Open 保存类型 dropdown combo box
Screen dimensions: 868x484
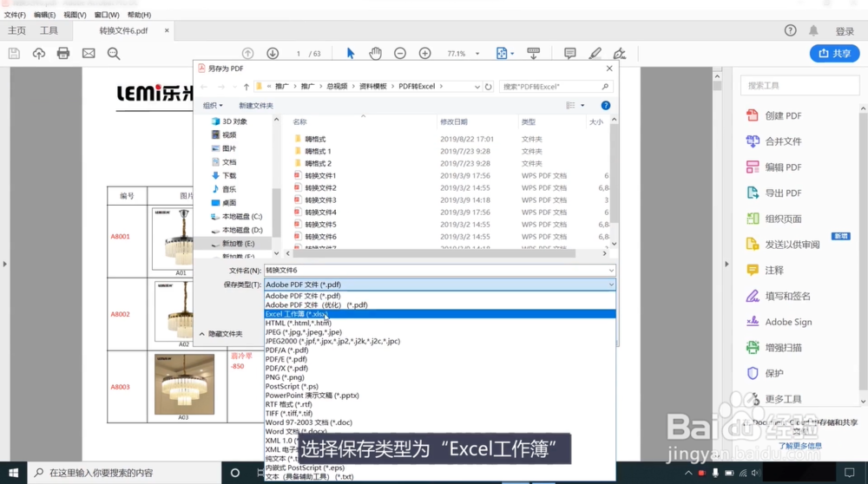click(440, 285)
